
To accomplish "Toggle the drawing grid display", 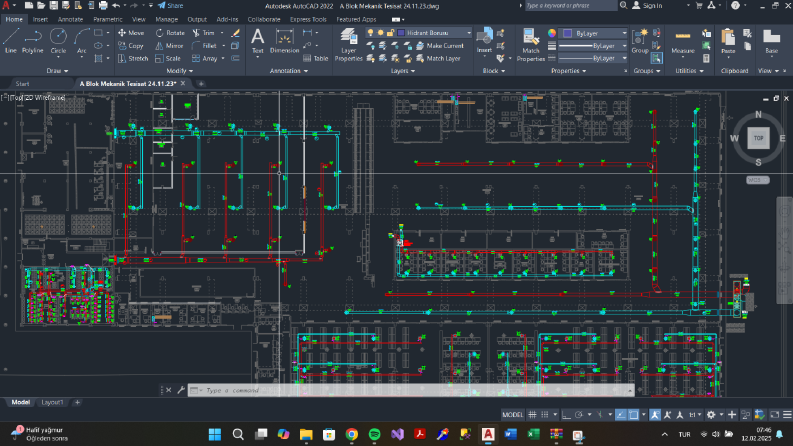I will point(532,415).
